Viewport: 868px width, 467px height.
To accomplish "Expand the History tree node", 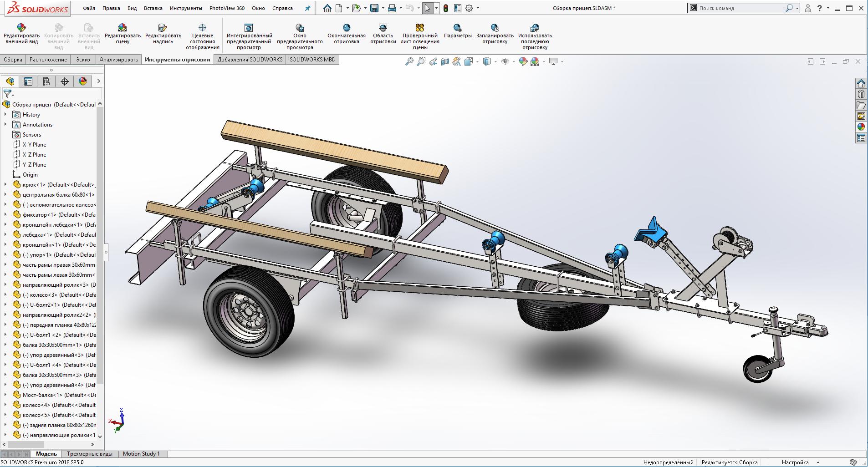I will point(5,115).
